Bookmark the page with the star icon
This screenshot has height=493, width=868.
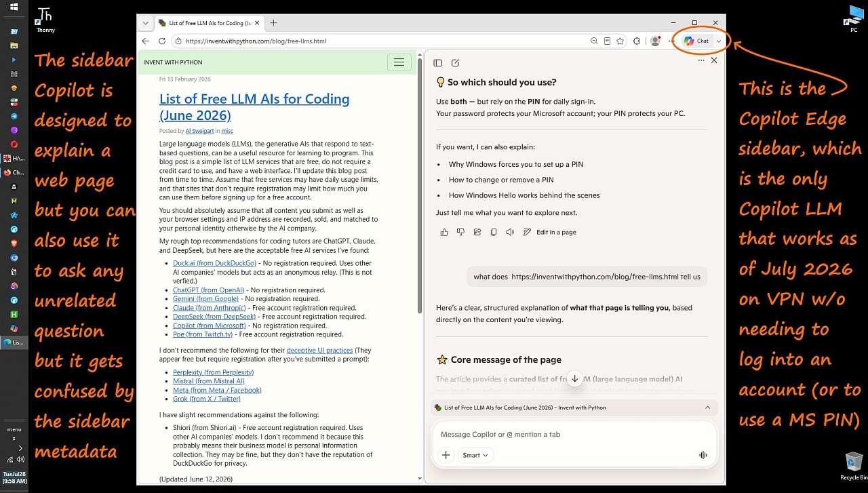tap(620, 41)
